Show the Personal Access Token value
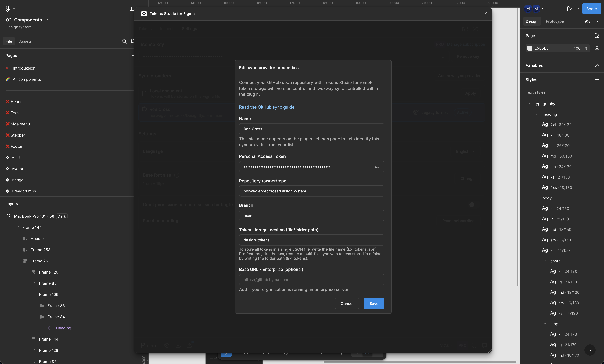This screenshot has width=604, height=364. [x=377, y=167]
